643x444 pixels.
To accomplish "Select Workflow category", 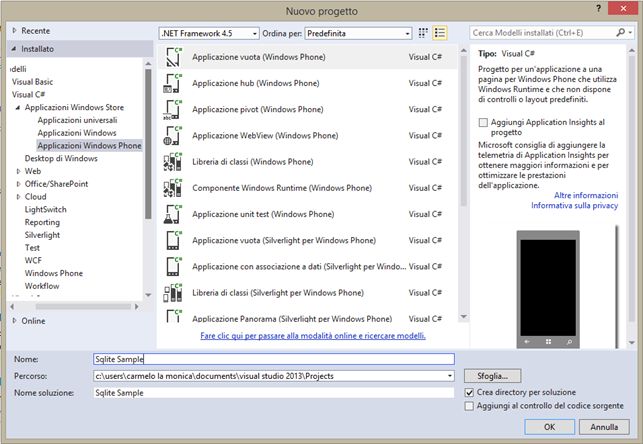I will 42,286.
